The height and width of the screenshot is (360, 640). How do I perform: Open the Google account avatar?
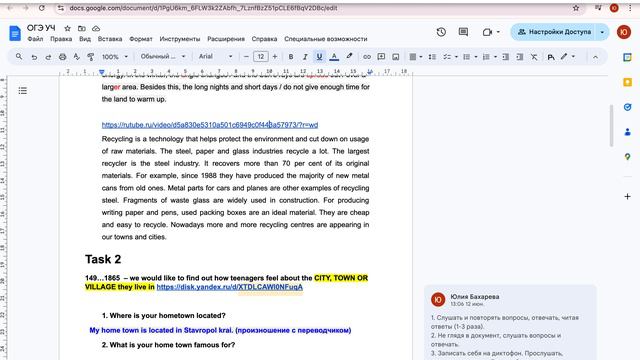click(624, 32)
